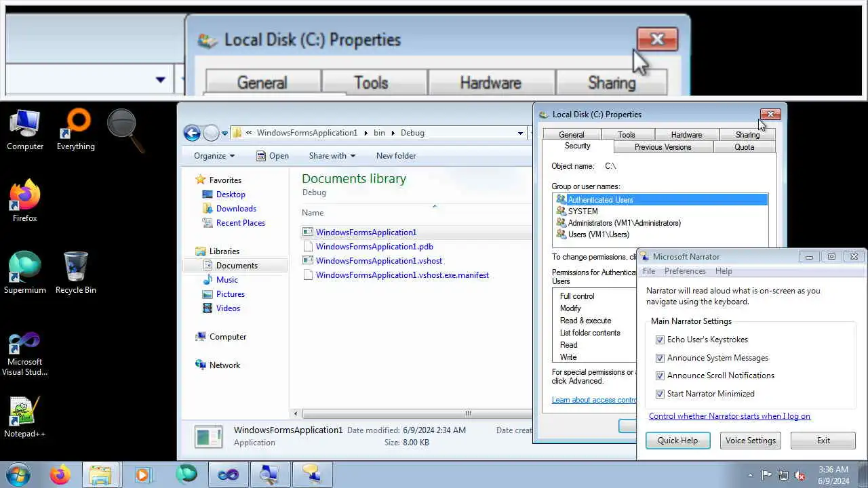Click New folder in Explorer toolbar
This screenshot has width=868, height=488.
click(396, 156)
